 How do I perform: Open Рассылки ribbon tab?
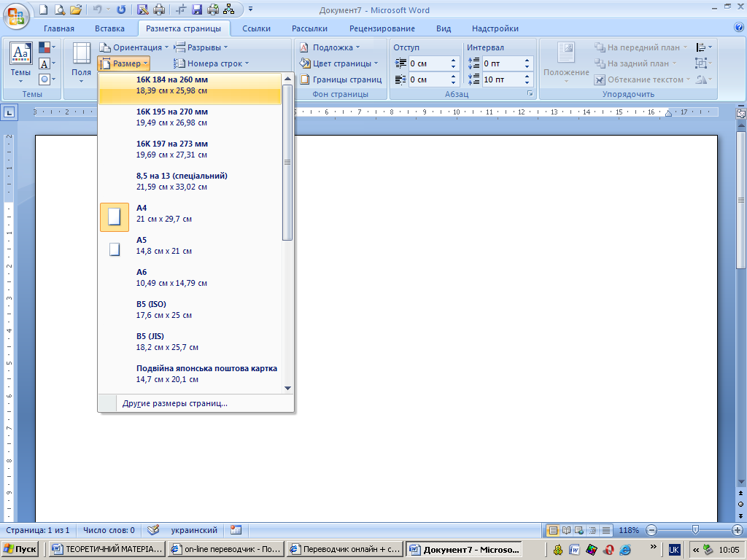pos(309,28)
